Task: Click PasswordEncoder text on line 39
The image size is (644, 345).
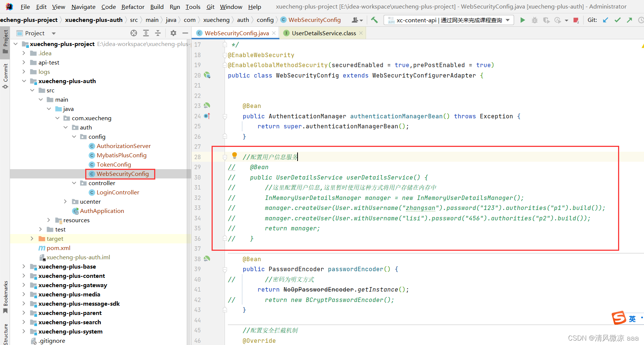Action: [x=296, y=269]
